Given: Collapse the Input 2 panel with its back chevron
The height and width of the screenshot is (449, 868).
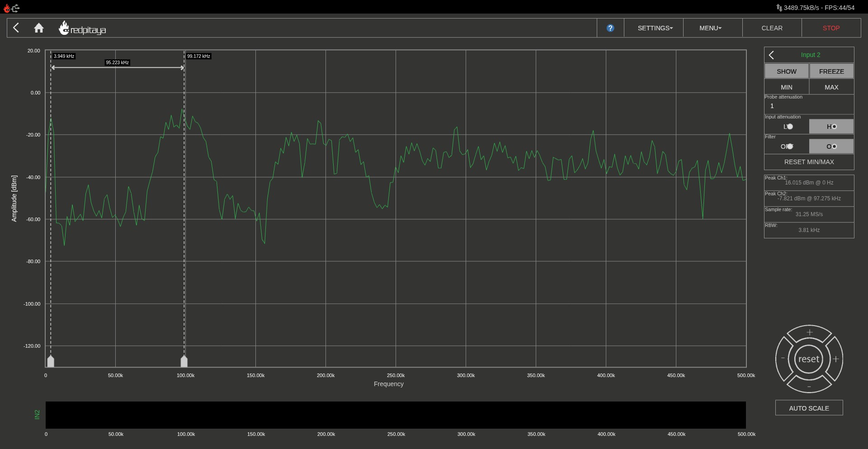Looking at the screenshot, I should [771, 55].
